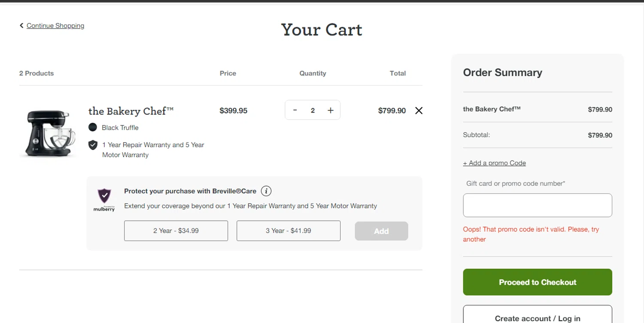
Task: Remove the Bakery Chef item with X icon
Action: [x=419, y=110]
